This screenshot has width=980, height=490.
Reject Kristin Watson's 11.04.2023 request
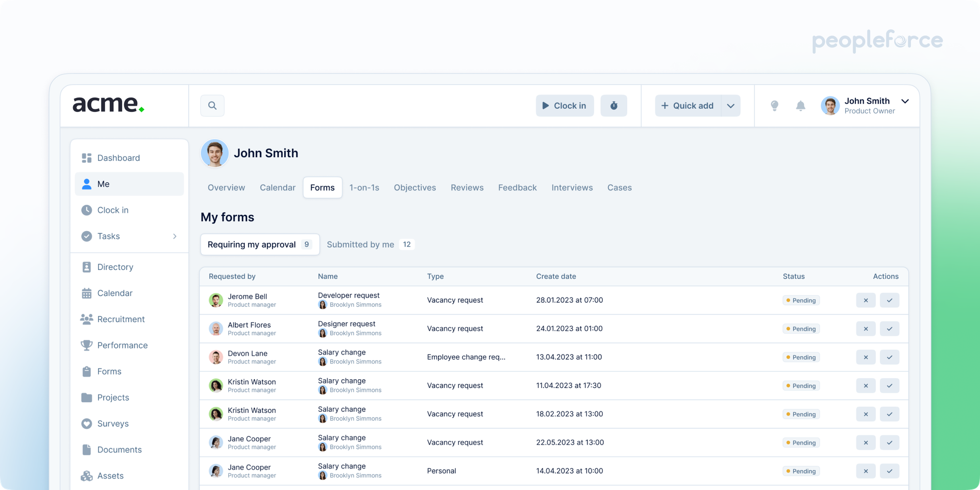point(866,386)
